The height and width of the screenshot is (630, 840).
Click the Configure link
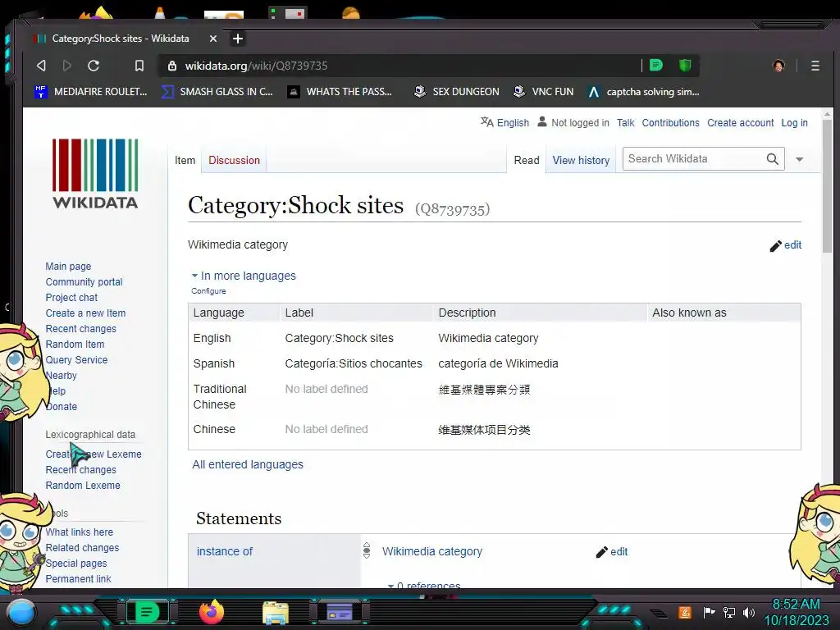click(208, 291)
